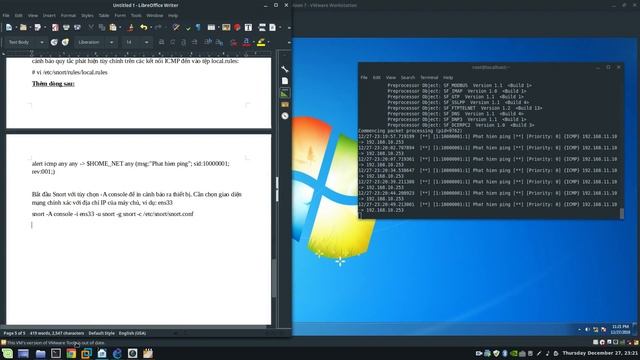
Task: Click word count in Writer status bar
Action: tap(57, 333)
